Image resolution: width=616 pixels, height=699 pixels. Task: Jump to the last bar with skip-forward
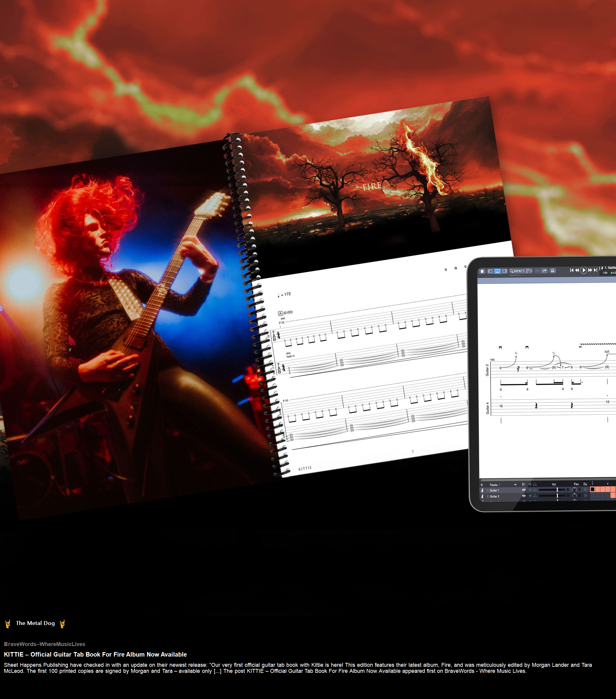(596, 270)
